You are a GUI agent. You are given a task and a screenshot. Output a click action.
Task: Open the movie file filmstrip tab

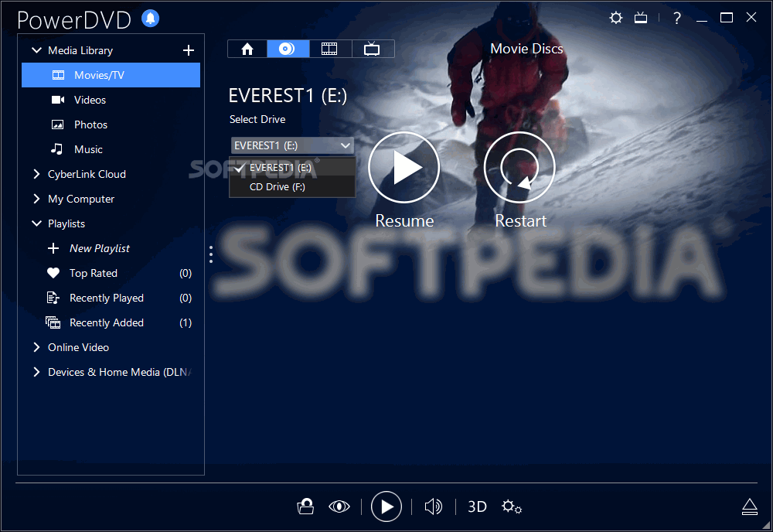tap(330, 49)
